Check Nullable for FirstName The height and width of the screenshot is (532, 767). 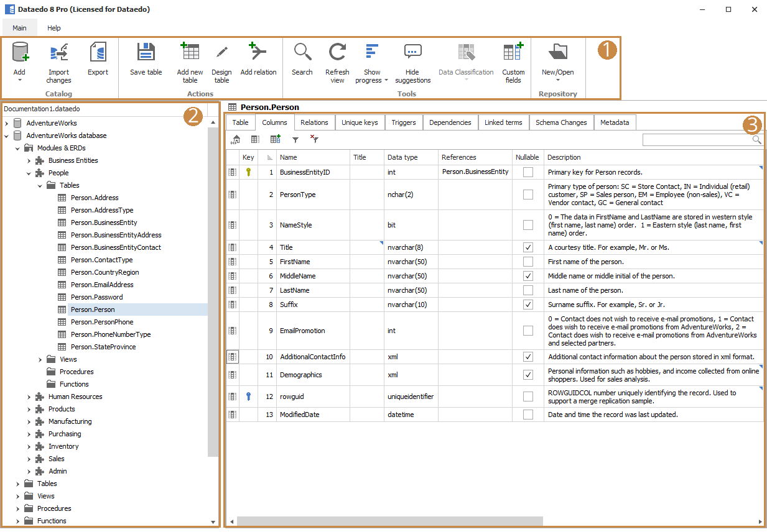point(528,262)
